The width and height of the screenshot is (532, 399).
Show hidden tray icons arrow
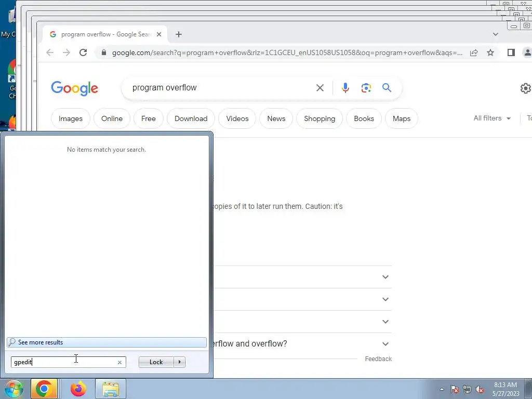tap(442, 389)
